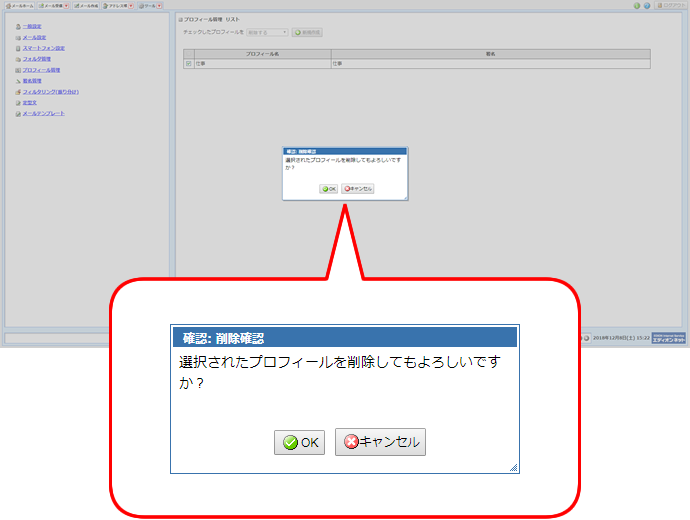Open the メールテンプレート link
This screenshot has width=690, height=520.
pos(44,114)
